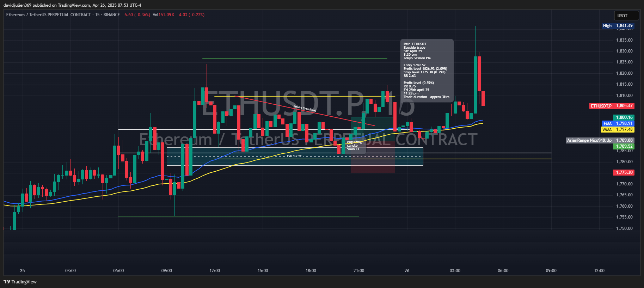Click the TradingView logo at bottom-left
Screen dimensions: 644x288
pos(20,282)
